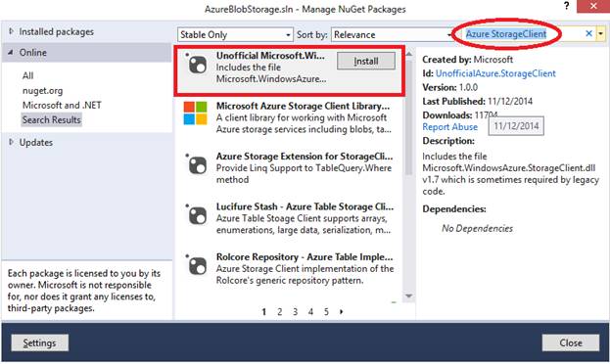Viewport: 610px width, 364px height.
Task: Install the Unofficial Microsoft.Wi... package
Action: [x=365, y=61]
